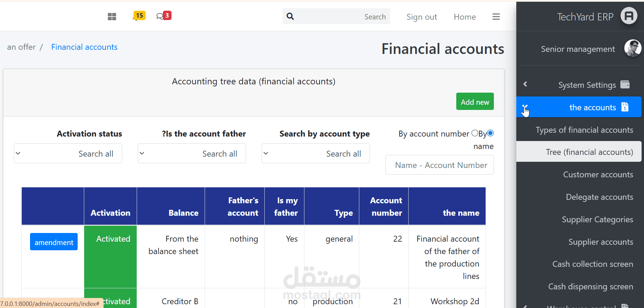Screen dimensions: 644x308
Task: Open the Is the account father dropdown
Action: 192,153
